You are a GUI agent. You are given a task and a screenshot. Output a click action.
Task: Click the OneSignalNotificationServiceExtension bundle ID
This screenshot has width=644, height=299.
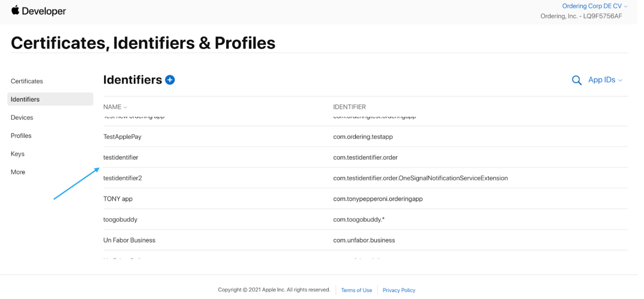(x=421, y=178)
